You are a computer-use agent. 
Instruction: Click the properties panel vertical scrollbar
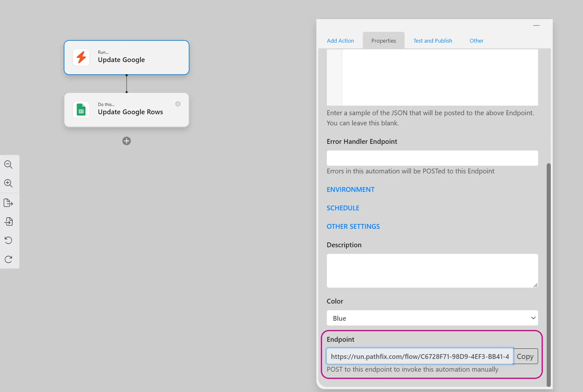(x=548, y=275)
